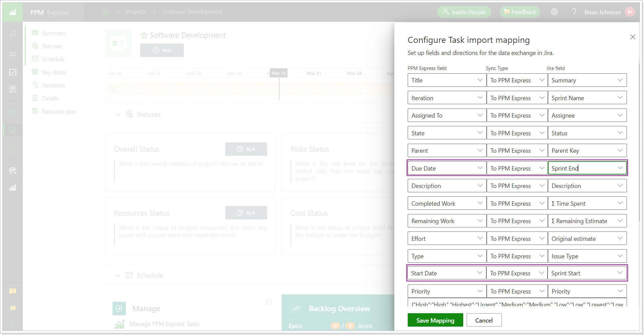Expand the Due Date field dropdown
This screenshot has width=644, height=335.
(480, 168)
